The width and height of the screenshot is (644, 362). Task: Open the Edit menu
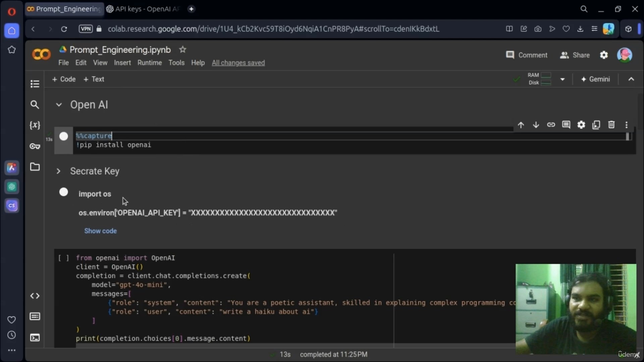(x=81, y=63)
